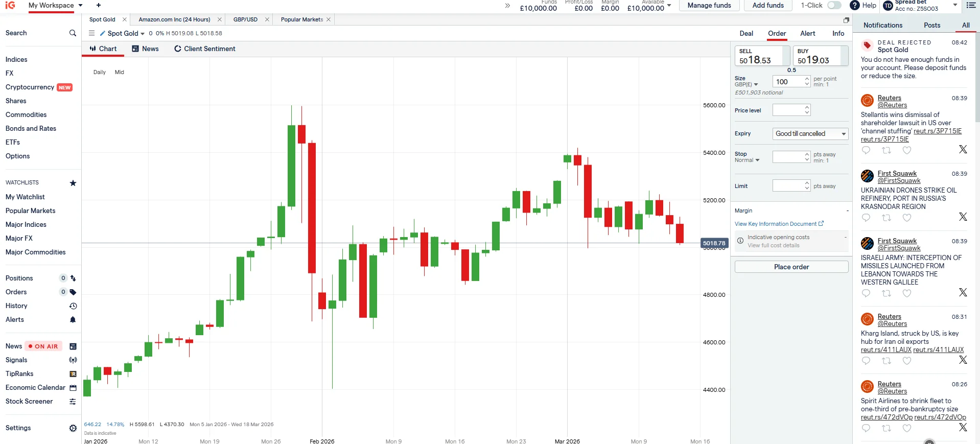
Task: Retweet the Ukrainian drones First Squawk post
Action: (x=886, y=218)
